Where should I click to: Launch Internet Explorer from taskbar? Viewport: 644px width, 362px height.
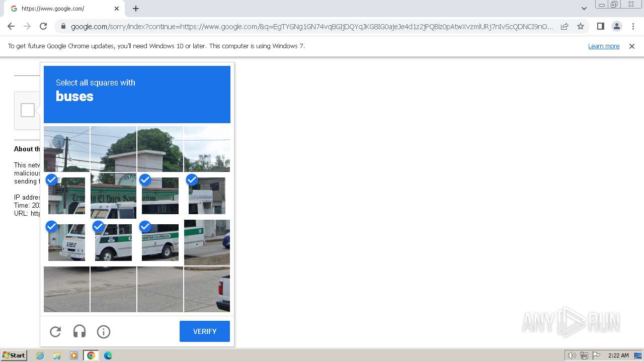[x=40, y=355]
